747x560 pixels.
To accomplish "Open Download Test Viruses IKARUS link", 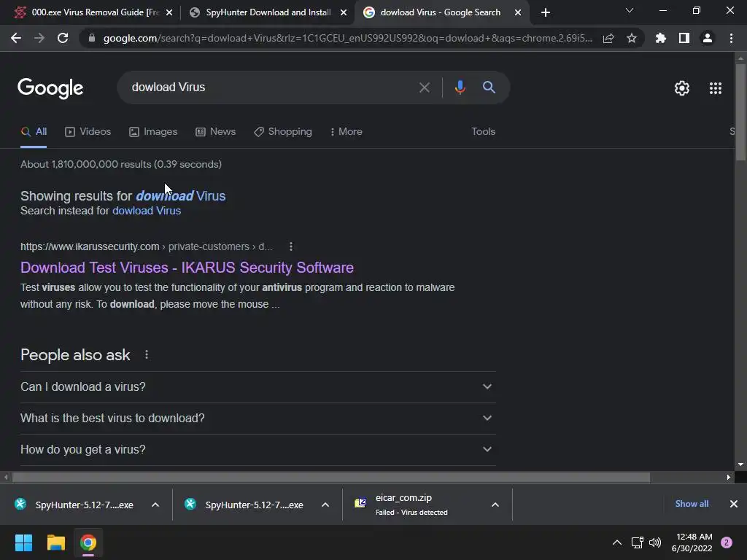I will (x=187, y=268).
